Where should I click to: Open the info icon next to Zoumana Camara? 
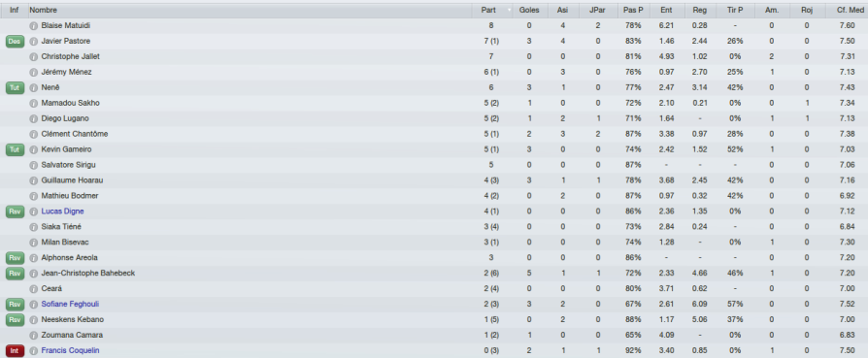34,336
